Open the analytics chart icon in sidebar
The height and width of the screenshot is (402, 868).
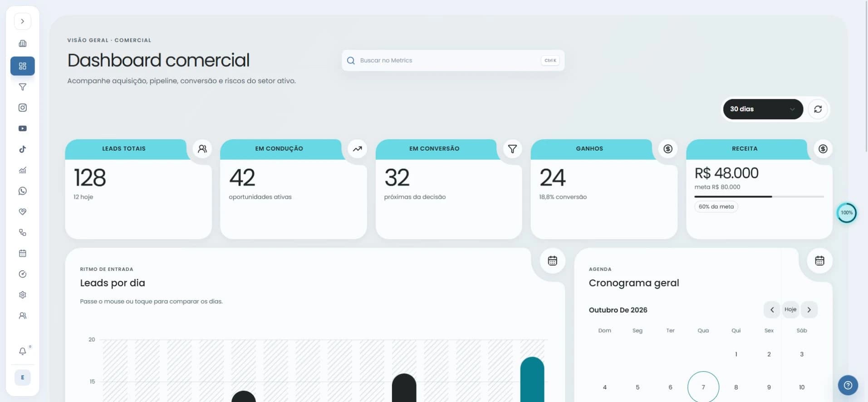(x=23, y=170)
